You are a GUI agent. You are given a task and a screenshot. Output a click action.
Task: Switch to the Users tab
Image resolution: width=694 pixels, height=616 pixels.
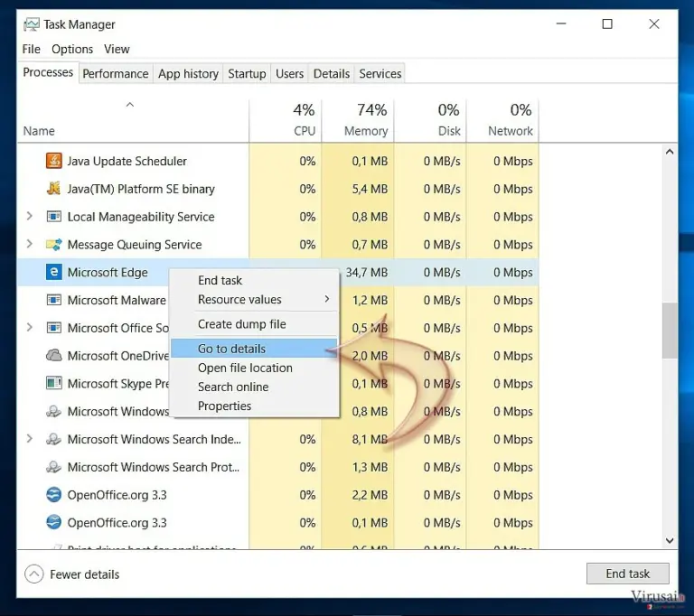click(x=289, y=73)
